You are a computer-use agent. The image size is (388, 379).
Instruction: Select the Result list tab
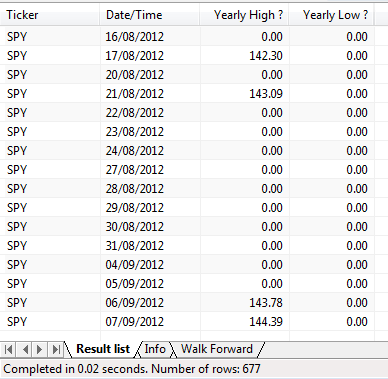tap(103, 349)
